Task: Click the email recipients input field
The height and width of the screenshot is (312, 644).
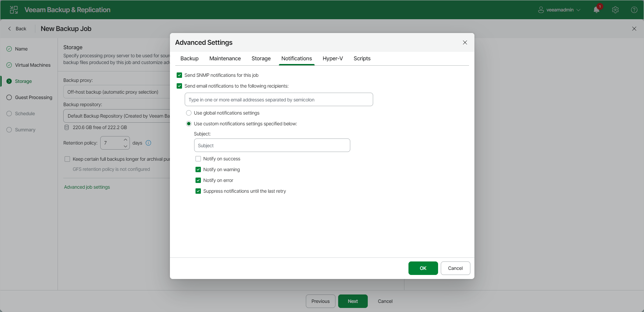Action: pyautogui.click(x=279, y=99)
